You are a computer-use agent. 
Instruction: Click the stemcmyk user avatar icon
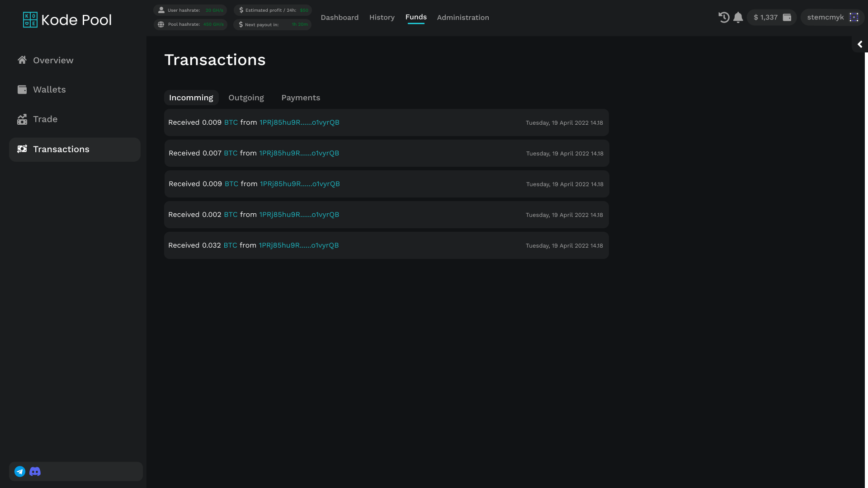[x=854, y=17]
